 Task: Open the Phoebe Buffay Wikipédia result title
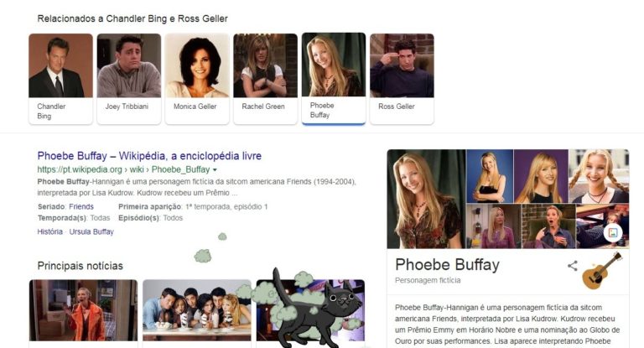coord(149,156)
